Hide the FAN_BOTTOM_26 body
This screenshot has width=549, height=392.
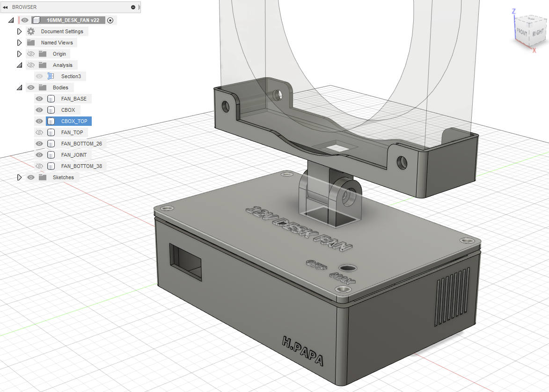tap(39, 144)
